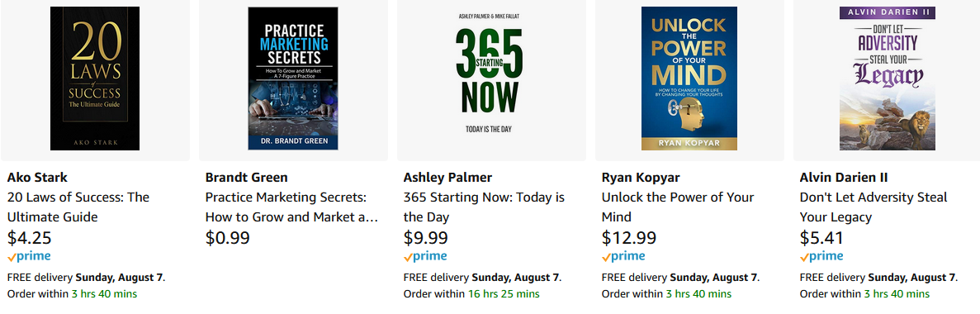Select the author name Ryan Kopyar
This screenshot has width=980, height=314.
coord(642,177)
